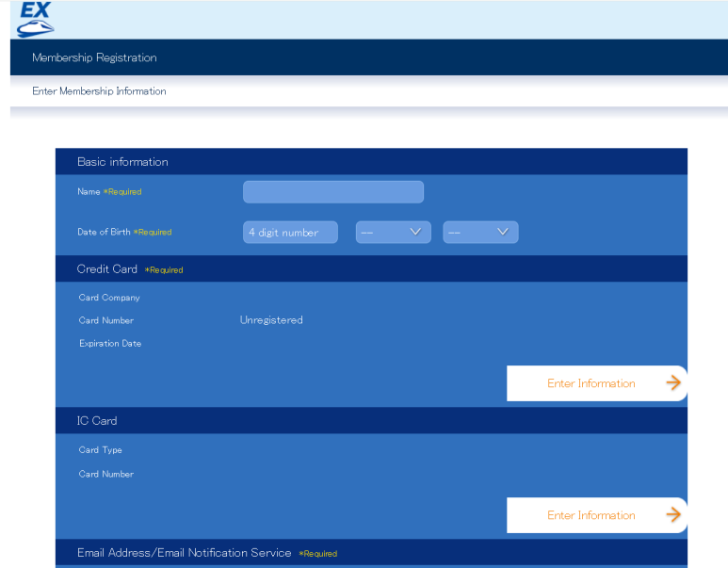The image size is (728, 568).
Task: Click the Membership Registration header text
Action: (x=94, y=57)
